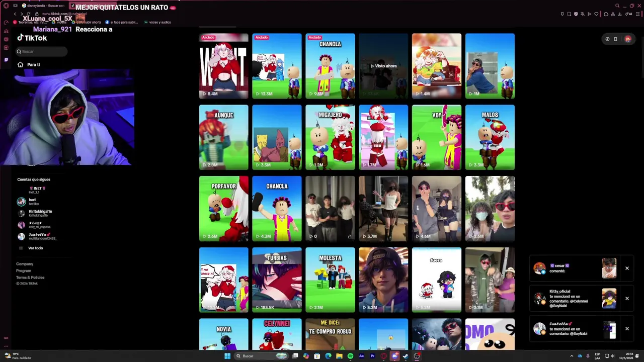This screenshot has height=362, width=644.
Task: Open the private video with lock icon
Action: point(330,209)
